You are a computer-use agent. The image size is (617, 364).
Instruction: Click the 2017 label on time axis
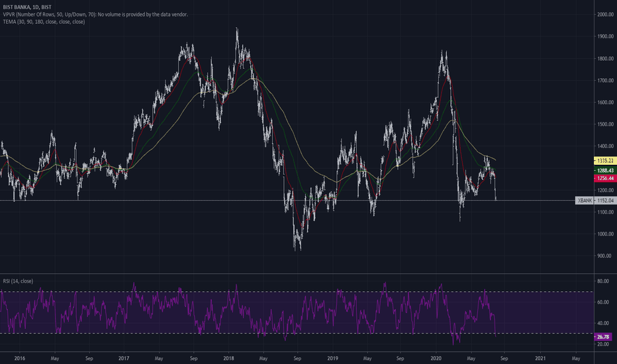click(x=124, y=359)
